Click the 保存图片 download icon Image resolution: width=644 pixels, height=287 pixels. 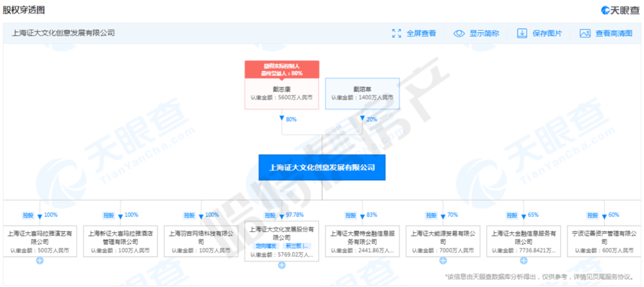(522, 33)
